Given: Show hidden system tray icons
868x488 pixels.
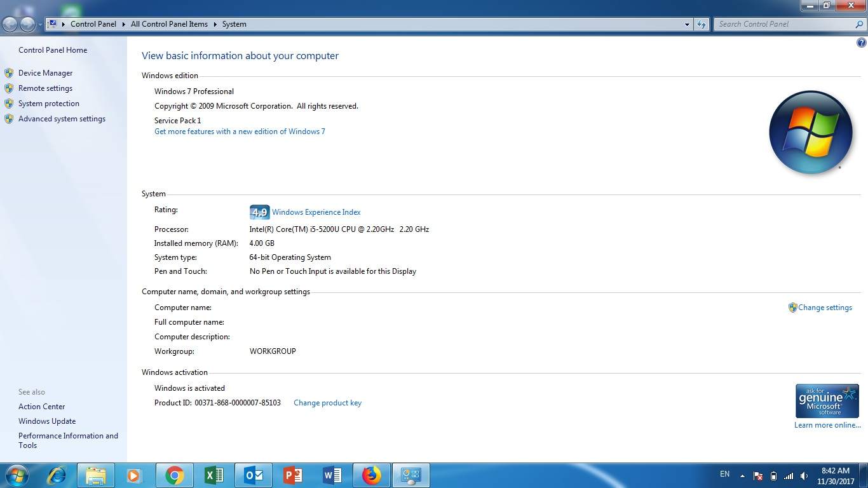Looking at the screenshot, I should coord(742,476).
